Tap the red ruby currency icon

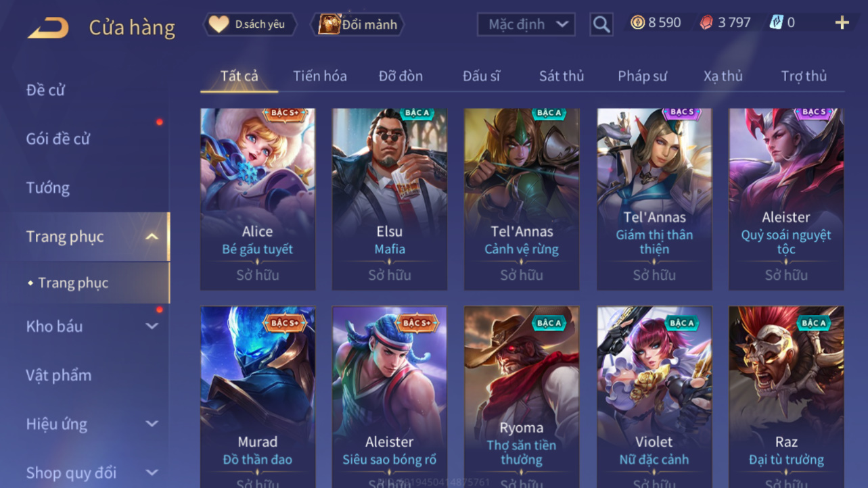click(706, 23)
